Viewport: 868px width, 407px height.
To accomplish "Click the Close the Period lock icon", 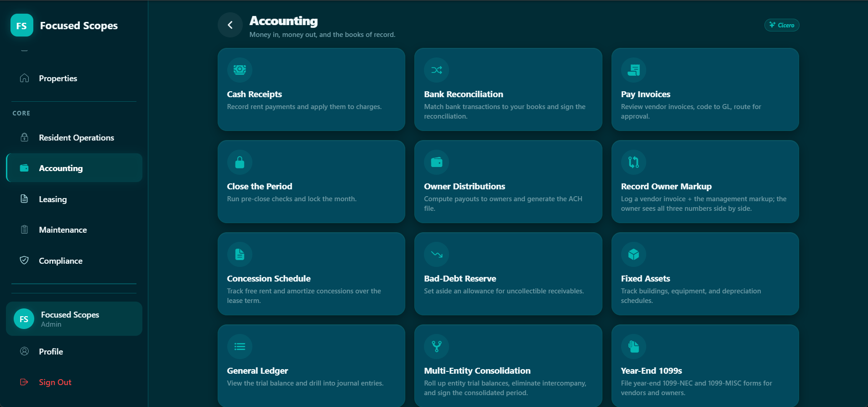I will coord(240,162).
